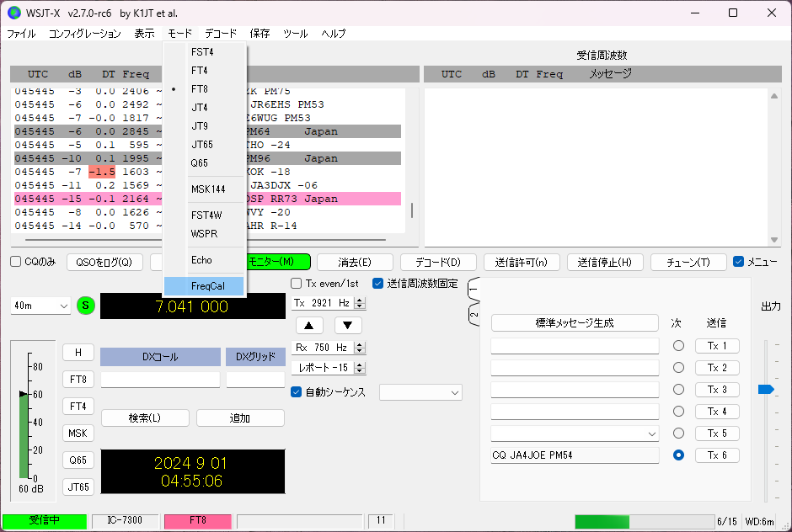Choose WSPR from the mode menu
792x532 pixels.
pyautogui.click(x=204, y=234)
